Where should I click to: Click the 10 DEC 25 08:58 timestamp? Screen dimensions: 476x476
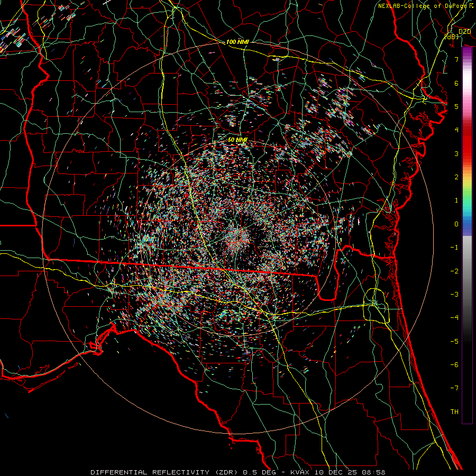(x=350, y=472)
